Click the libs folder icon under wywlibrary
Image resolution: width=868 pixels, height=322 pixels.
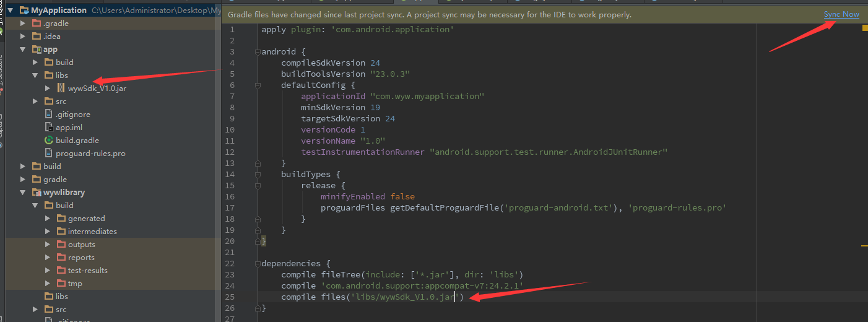click(x=49, y=296)
